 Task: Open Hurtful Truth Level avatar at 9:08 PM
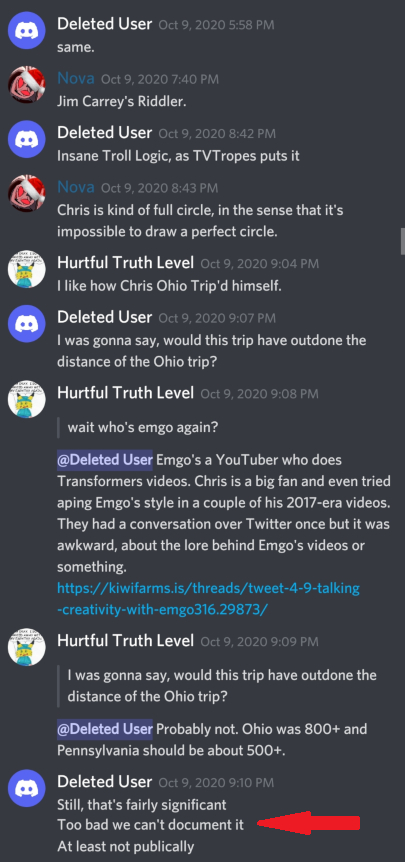click(x=26, y=399)
